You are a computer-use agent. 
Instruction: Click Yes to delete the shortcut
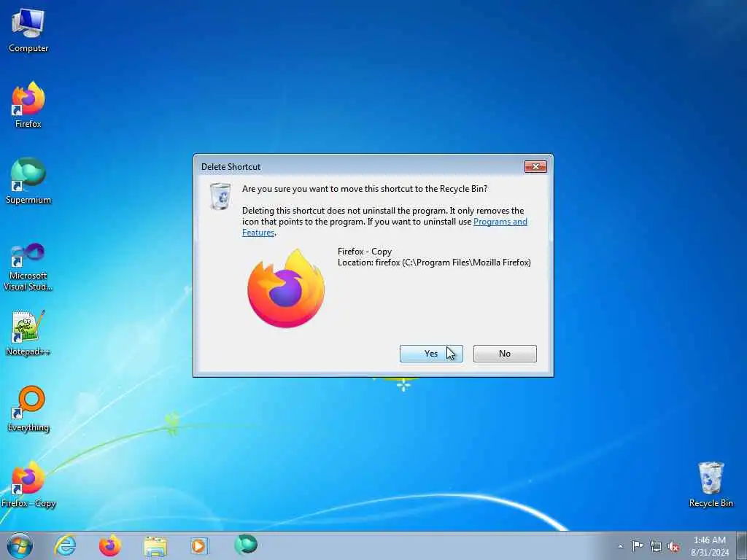[430, 354]
